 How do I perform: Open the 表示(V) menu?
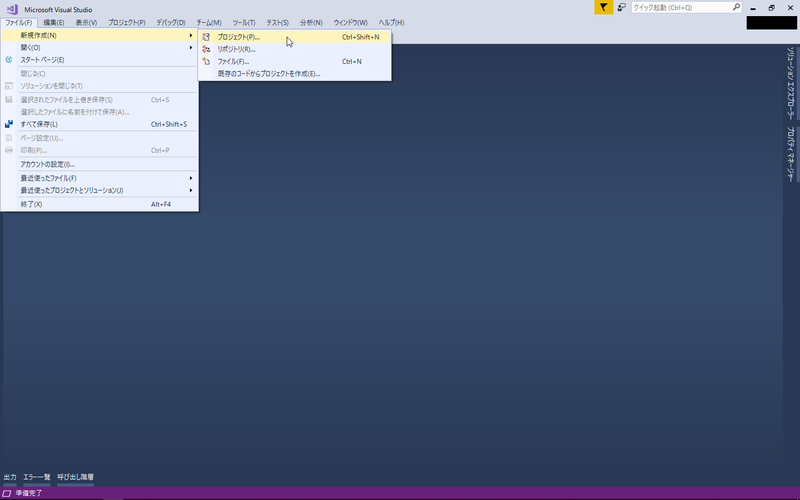pos(86,22)
